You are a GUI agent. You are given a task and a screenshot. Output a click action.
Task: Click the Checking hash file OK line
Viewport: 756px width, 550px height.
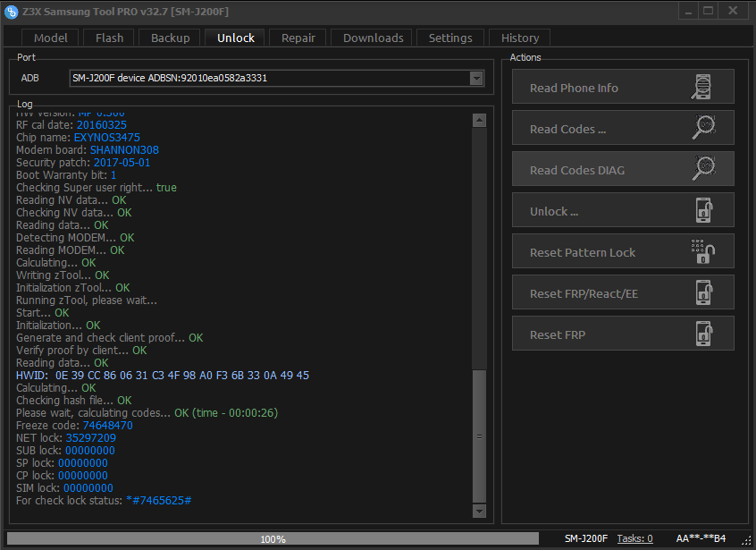(x=74, y=401)
